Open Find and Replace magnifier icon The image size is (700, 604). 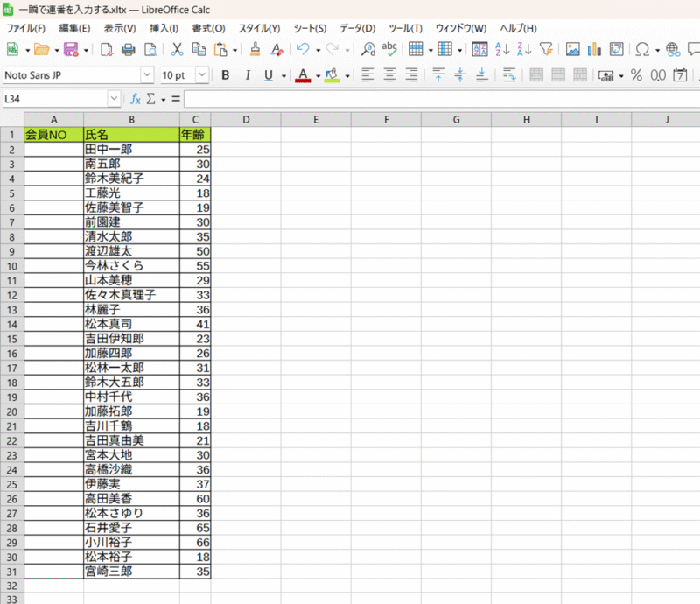[x=368, y=50]
